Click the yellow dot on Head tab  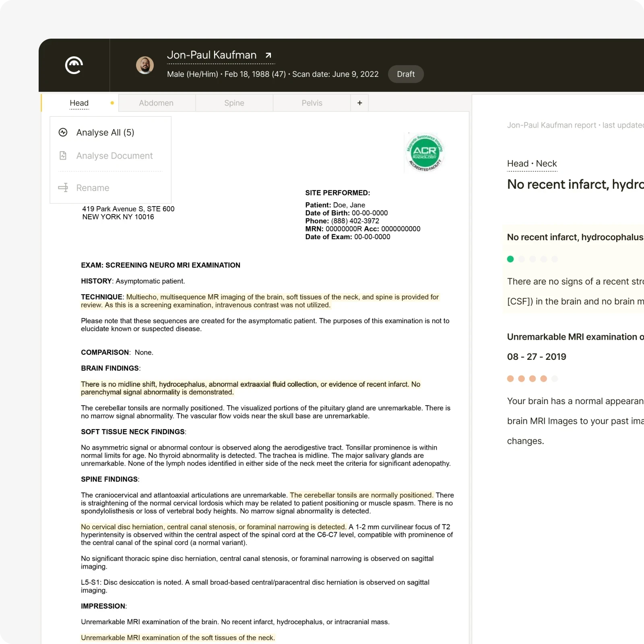pyautogui.click(x=112, y=103)
